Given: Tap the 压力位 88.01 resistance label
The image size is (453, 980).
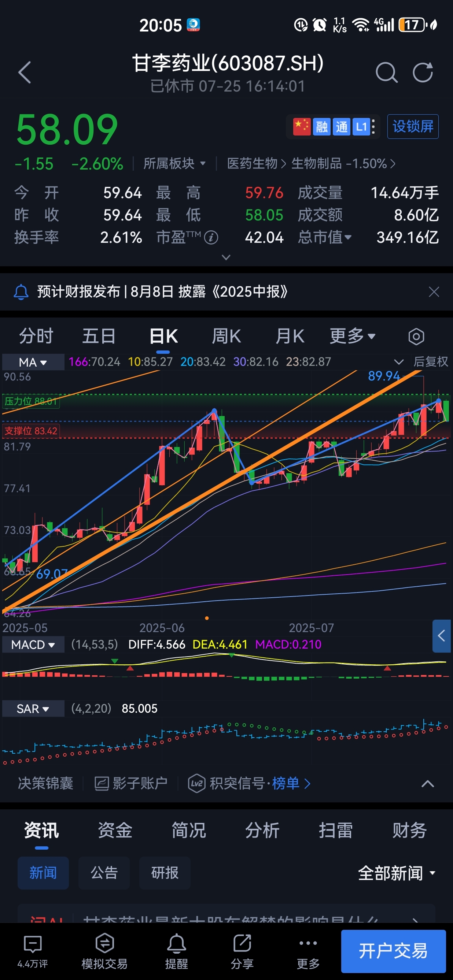Looking at the screenshot, I should 31,401.
